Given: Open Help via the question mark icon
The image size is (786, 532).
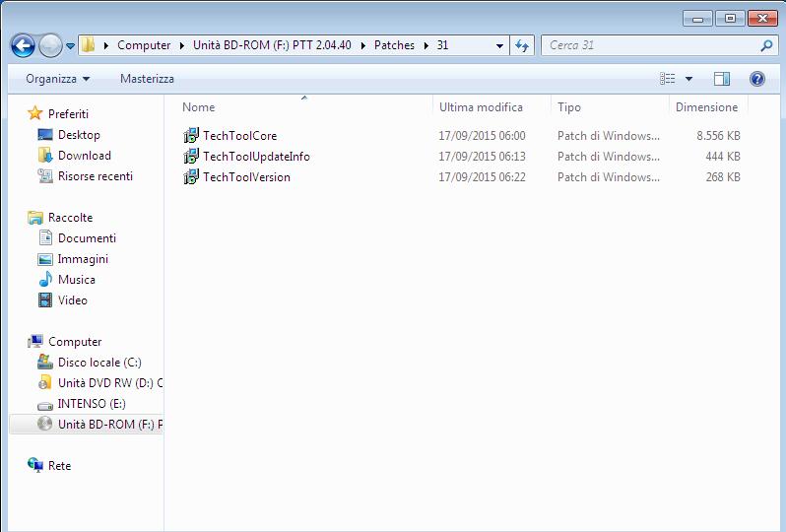Looking at the screenshot, I should (756, 79).
